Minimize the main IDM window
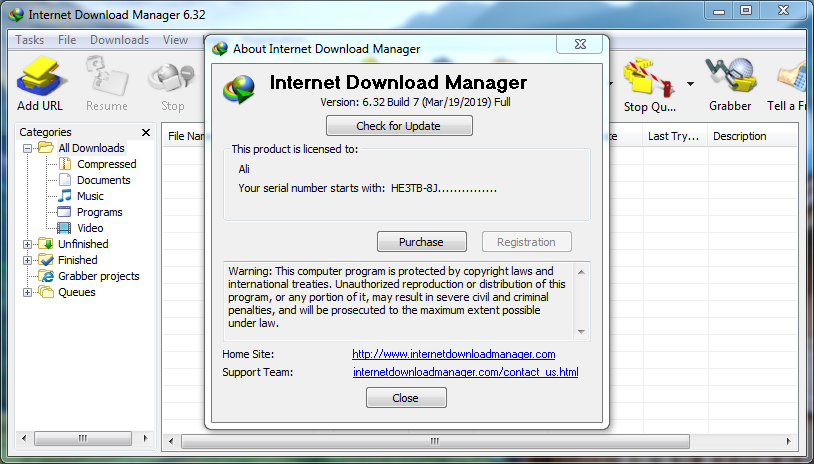The height and width of the screenshot is (464, 814). click(x=719, y=11)
